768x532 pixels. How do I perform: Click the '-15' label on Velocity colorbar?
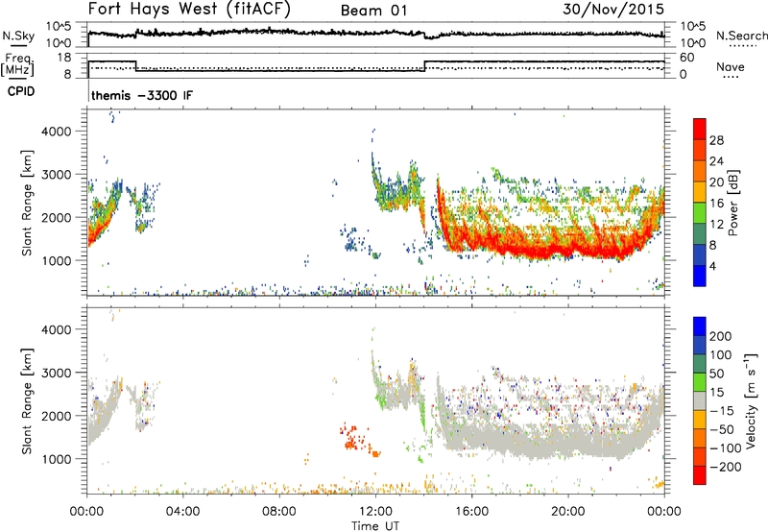click(722, 411)
